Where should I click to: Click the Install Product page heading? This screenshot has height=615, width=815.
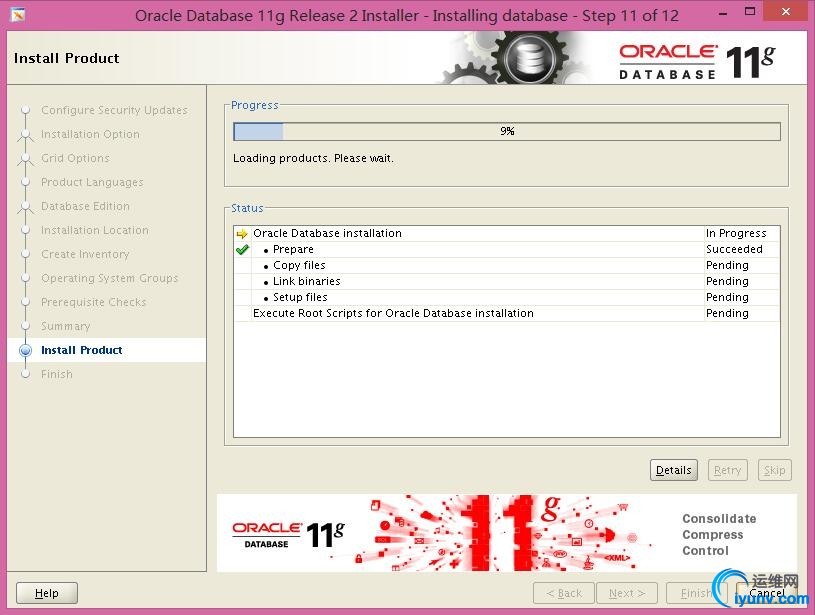[x=67, y=58]
